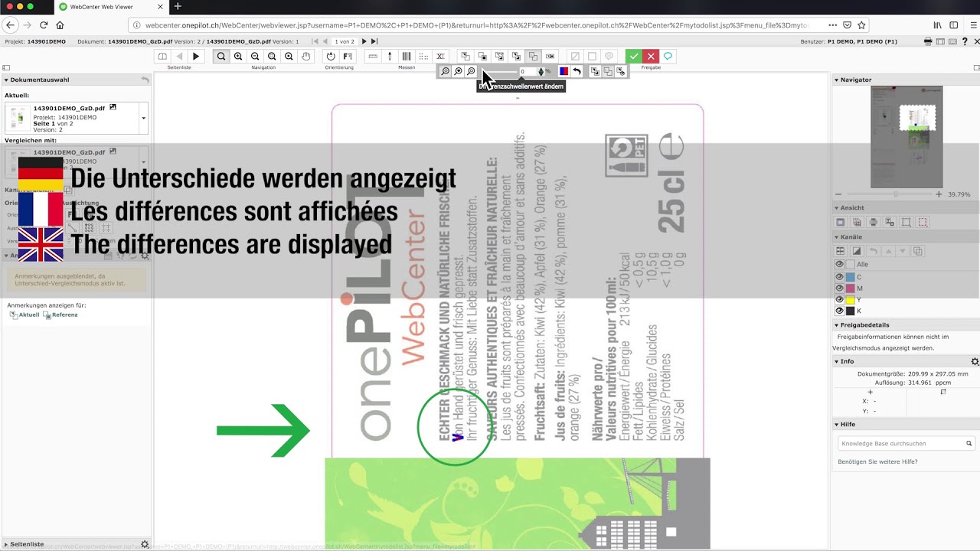
Task: Open Info panel gear settings
Action: click(x=975, y=361)
